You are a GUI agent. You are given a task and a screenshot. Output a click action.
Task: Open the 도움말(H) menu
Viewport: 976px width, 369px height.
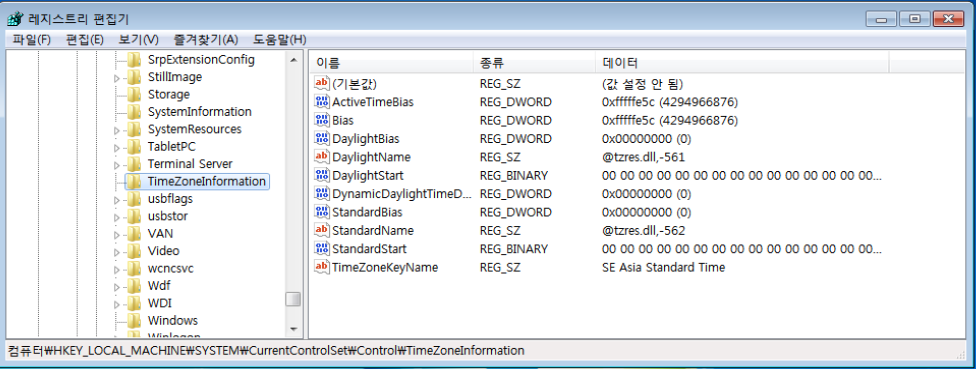[x=279, y=39]
